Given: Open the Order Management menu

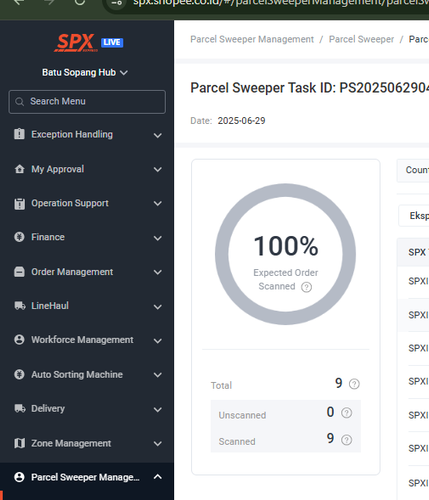Looking at the screenshot, I should pyautogui.click(x=87, y=272).
